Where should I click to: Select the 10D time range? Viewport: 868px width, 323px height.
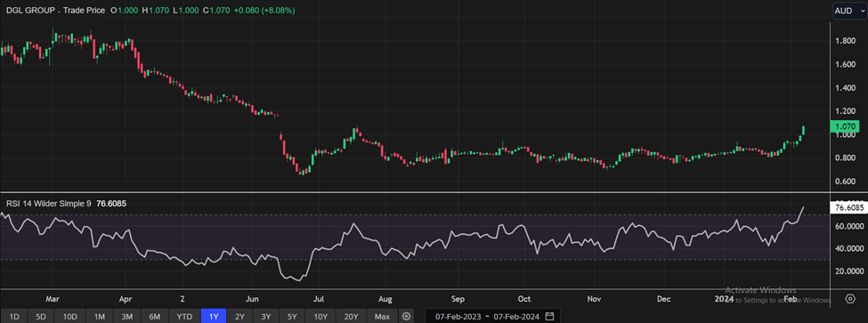(x=69, y=317)
